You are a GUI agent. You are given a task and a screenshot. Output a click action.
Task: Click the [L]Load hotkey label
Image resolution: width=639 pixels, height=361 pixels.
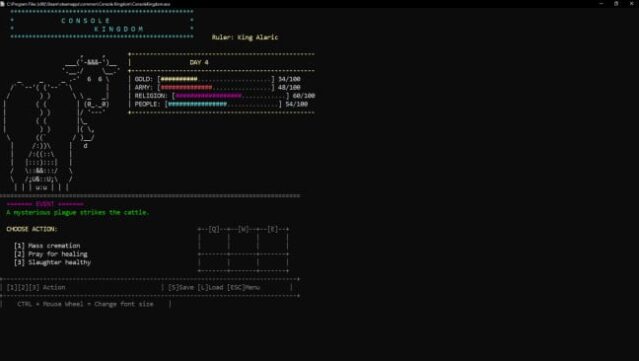(211, 287)
